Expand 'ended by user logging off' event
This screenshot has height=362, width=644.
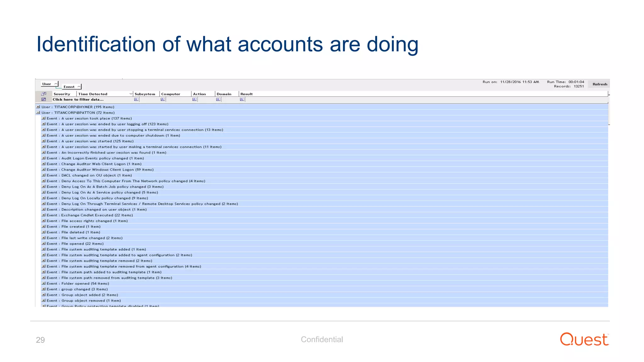point(44,124)
